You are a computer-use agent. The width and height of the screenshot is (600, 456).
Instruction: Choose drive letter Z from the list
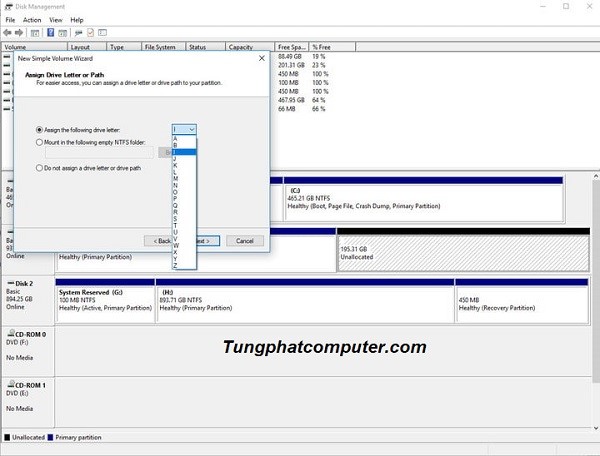click(184, 265)
